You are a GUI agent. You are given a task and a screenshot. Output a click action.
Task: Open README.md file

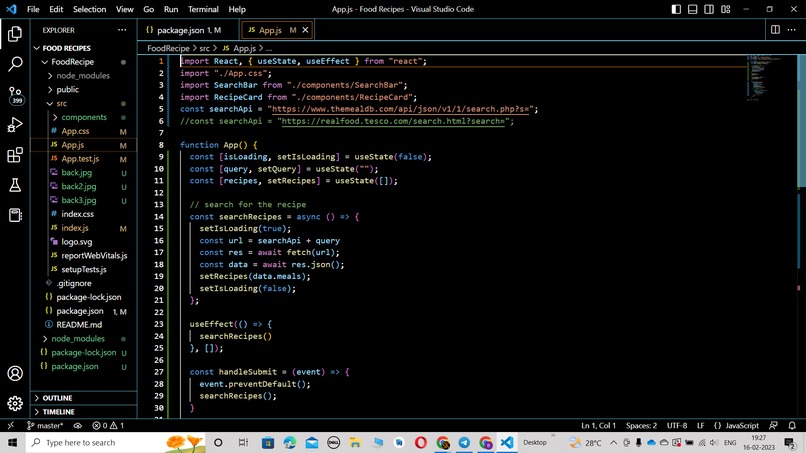coord(79,325)
